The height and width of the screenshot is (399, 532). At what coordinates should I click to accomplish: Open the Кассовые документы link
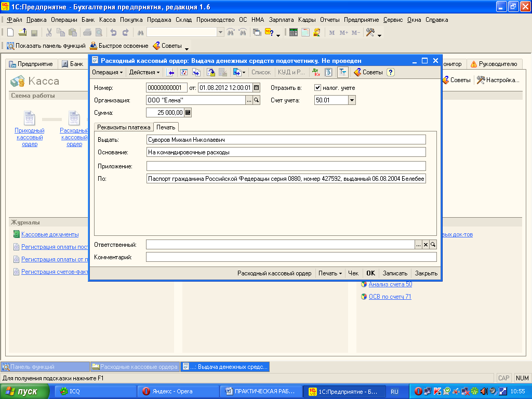[x=50, y=234]
